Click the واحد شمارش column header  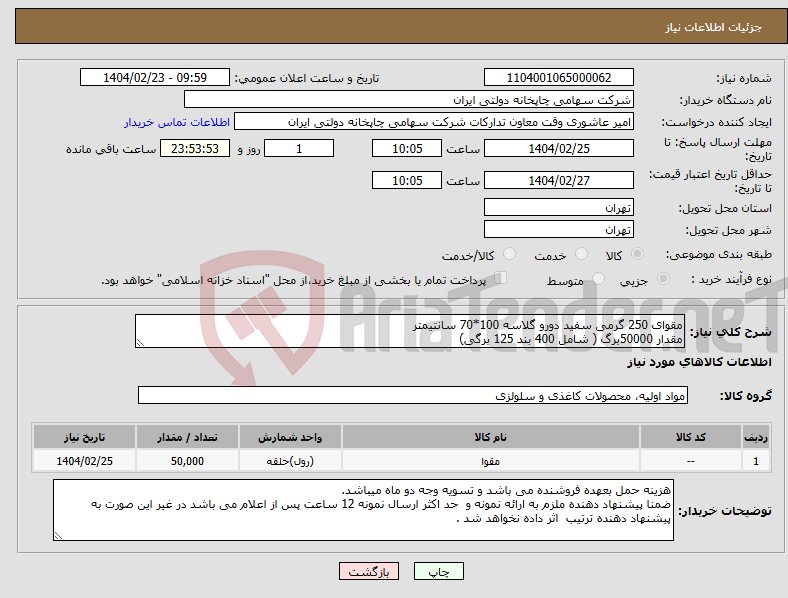290,437
